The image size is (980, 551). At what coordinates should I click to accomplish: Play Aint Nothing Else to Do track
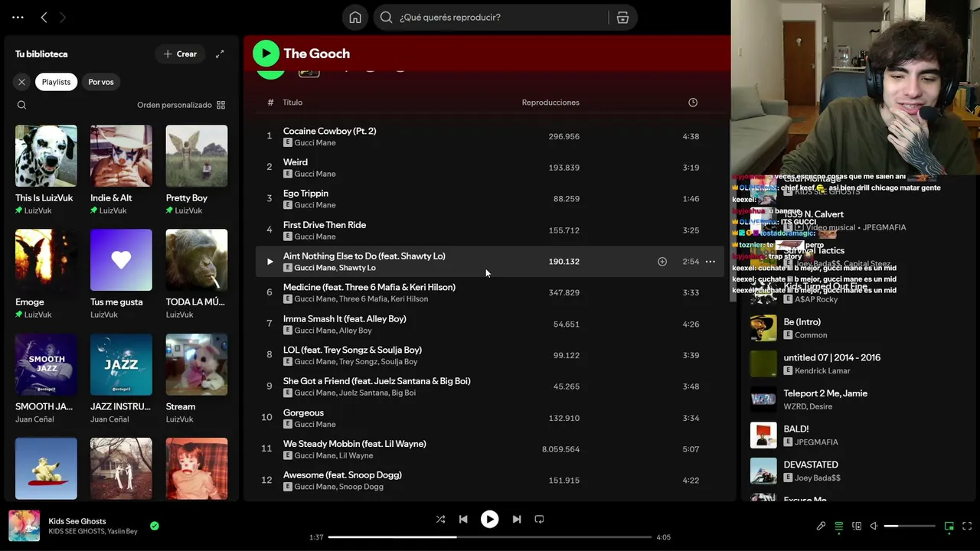click(269, 262)
